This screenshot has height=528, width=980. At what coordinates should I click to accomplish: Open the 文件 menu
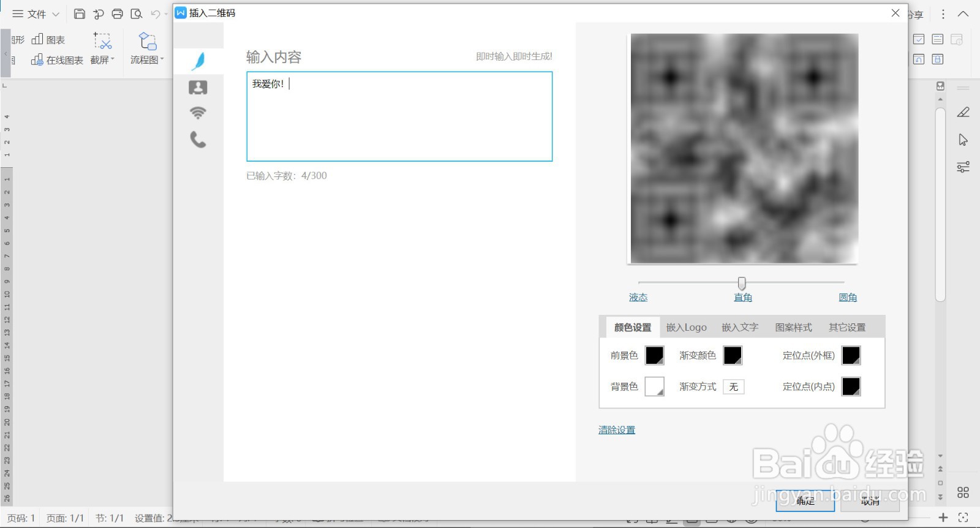pos(29,13)
